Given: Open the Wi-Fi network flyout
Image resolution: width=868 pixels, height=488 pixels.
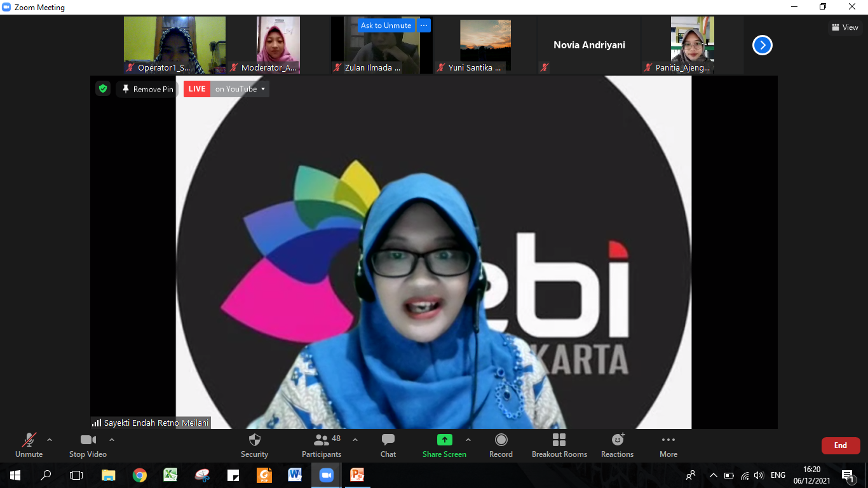Looking at the screenshot, I should (x=745, y=475).
